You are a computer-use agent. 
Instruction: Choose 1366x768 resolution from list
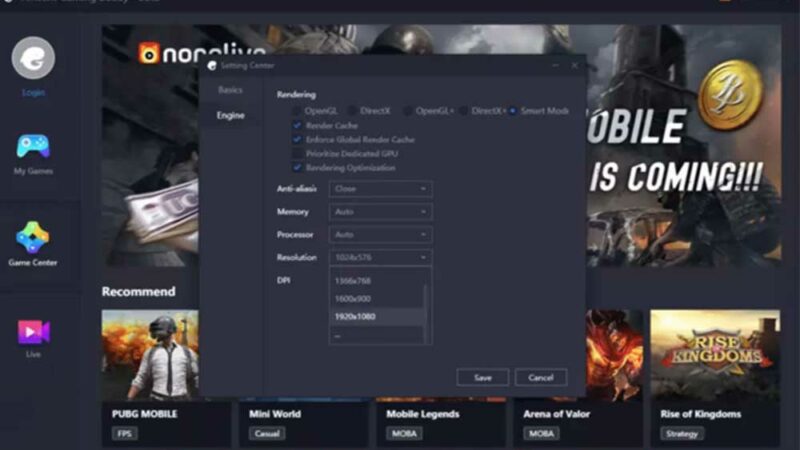(377, 281)
